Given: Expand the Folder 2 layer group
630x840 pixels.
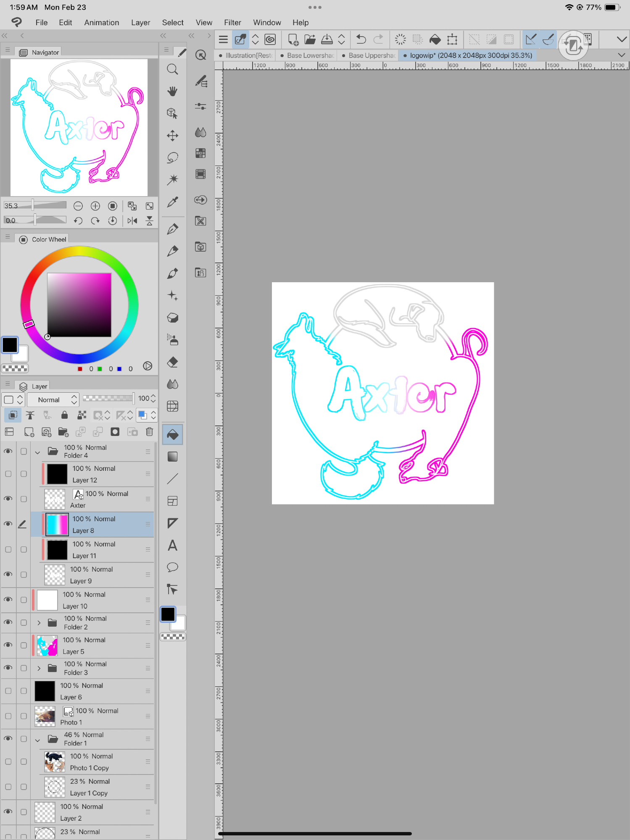Looking at the screenshot, I should click(x=39, y=623).
